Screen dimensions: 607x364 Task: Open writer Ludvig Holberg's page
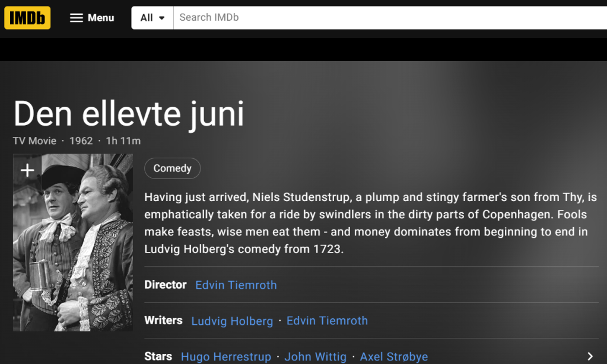coord(232,321)
